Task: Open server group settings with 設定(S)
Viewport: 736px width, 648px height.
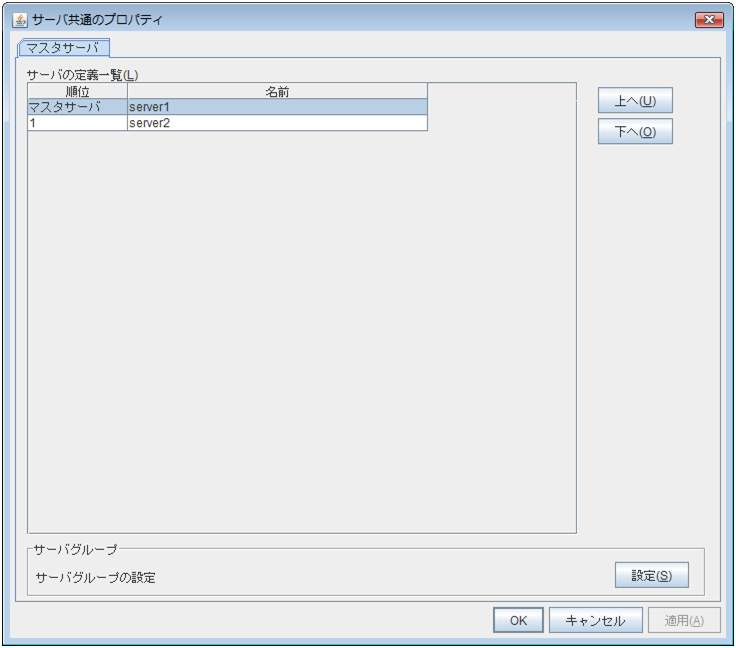Action: pos(652,576)
